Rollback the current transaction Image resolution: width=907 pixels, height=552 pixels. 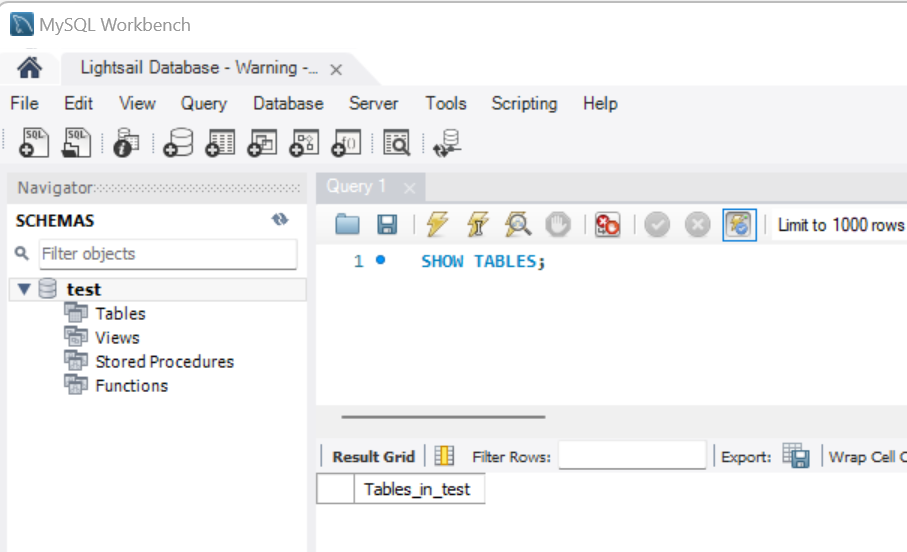[698, 225]
